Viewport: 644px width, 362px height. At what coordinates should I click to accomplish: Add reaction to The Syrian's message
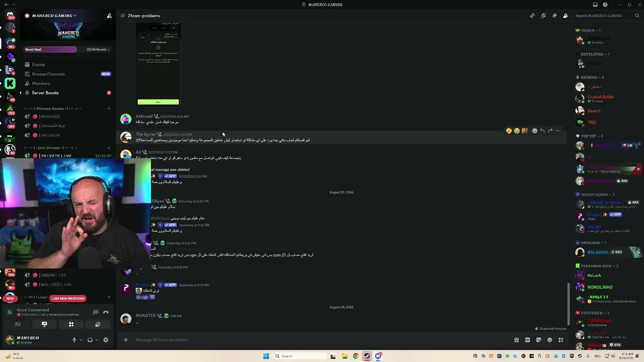point(535,131)
